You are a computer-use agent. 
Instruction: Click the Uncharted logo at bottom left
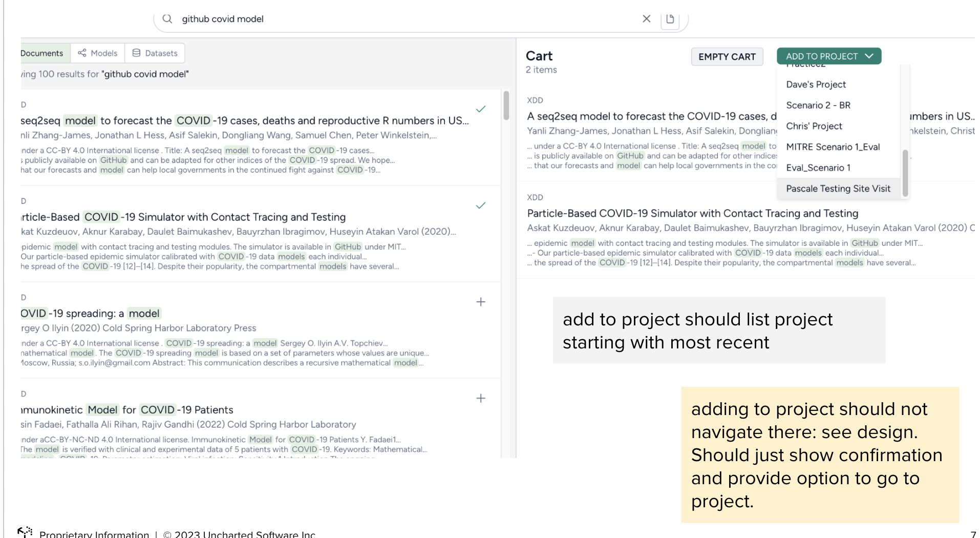tap(24, 531)
